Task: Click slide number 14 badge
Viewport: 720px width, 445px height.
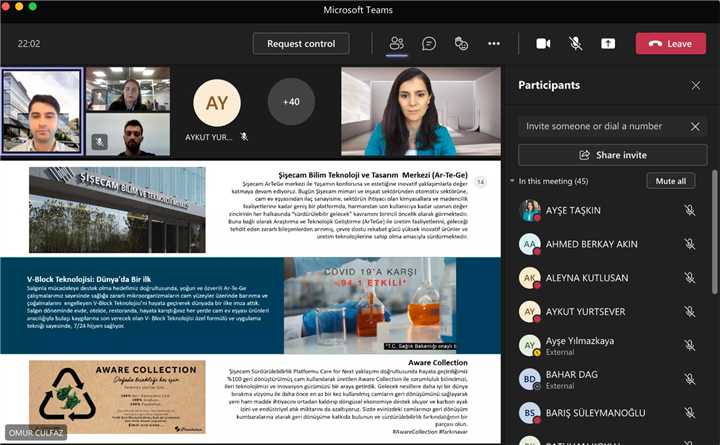Action: (480, 182)
